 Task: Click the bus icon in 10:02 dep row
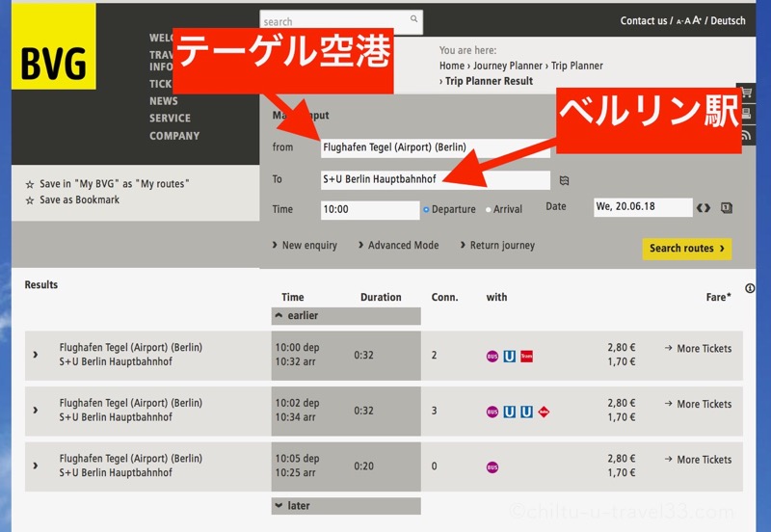coord(492,412)
